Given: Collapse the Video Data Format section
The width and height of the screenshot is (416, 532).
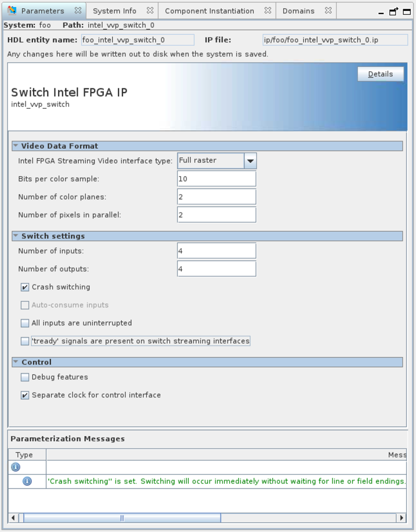Looking at the screenshot, I should tap(16, 146).
